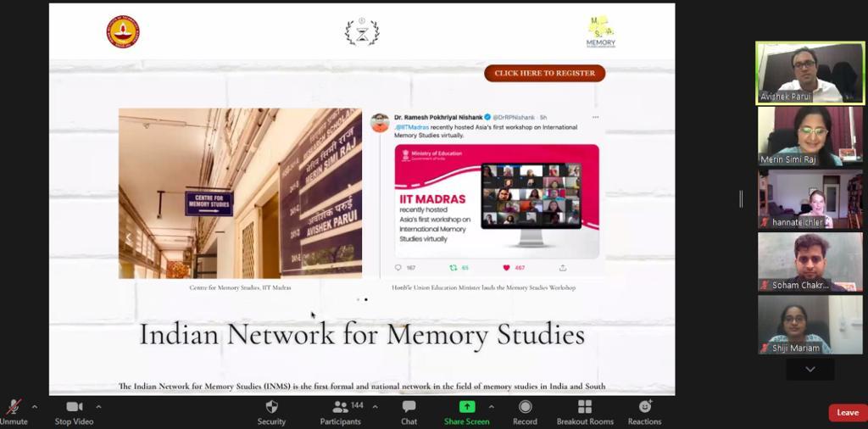Image resolution: width=868 pixels, height=429 pixels.
Task: Open the Reactions menu
Action: [644, 408]
